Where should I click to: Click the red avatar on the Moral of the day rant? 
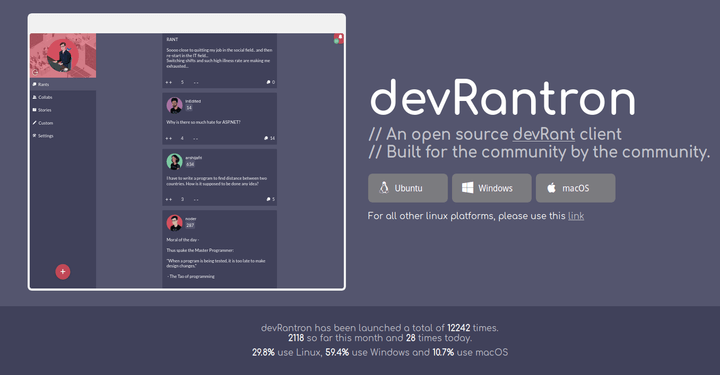[x=174, y=223]
